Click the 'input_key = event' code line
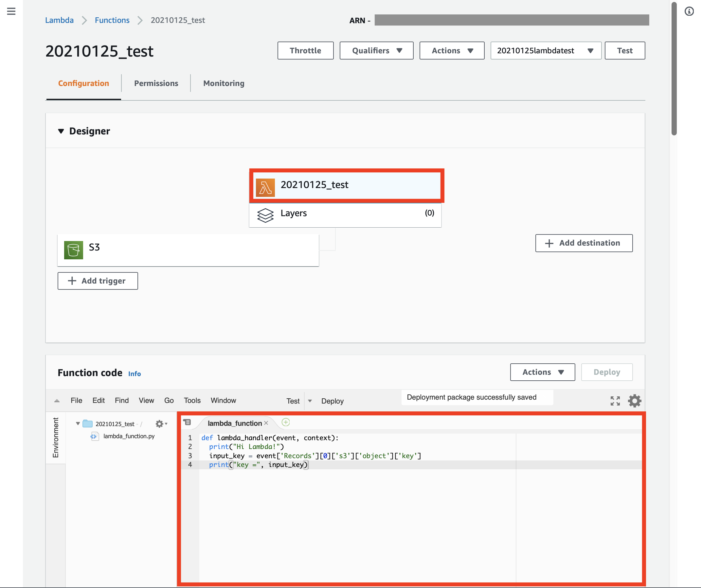Viewport: 701px width, 588px height. click(315, 456)
